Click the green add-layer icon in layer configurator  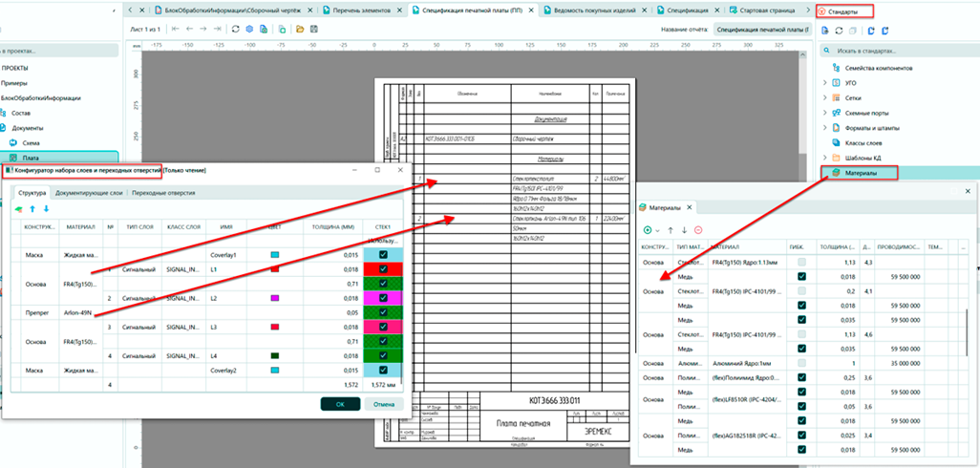click(19, 209)
